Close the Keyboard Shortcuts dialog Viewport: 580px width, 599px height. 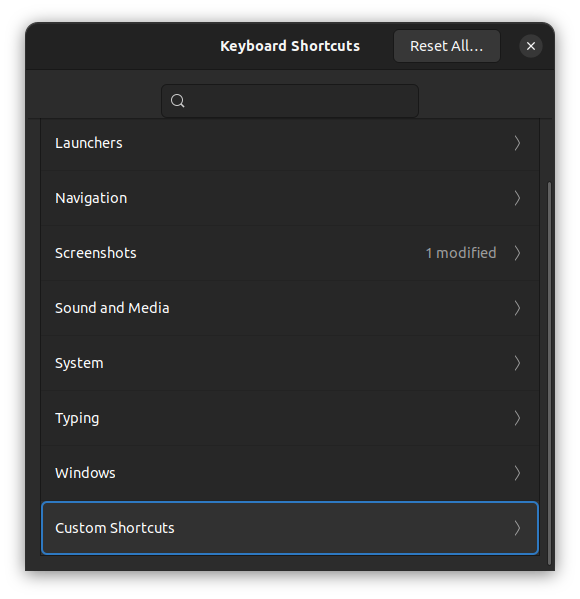click(x=531, y=46)
